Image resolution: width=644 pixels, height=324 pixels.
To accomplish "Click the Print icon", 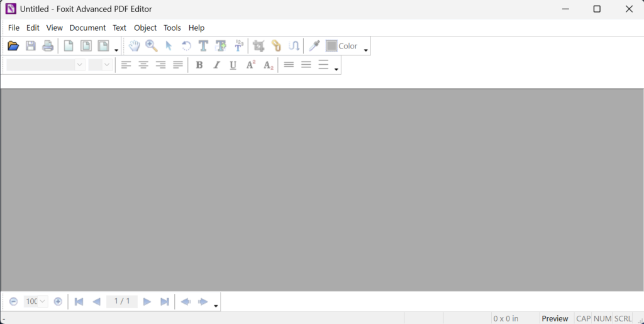I will pyautogui.click(x=48, y=45).
